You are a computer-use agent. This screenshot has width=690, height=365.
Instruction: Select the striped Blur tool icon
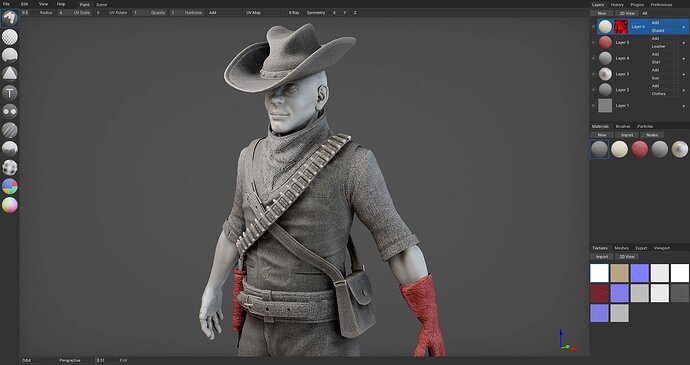[x=10, y=130]
